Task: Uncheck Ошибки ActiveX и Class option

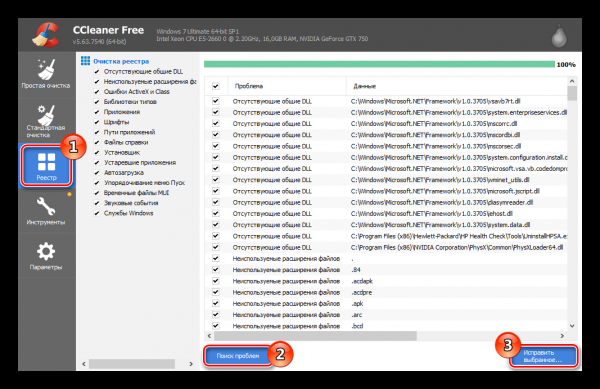Action: (x=97, y=92)
